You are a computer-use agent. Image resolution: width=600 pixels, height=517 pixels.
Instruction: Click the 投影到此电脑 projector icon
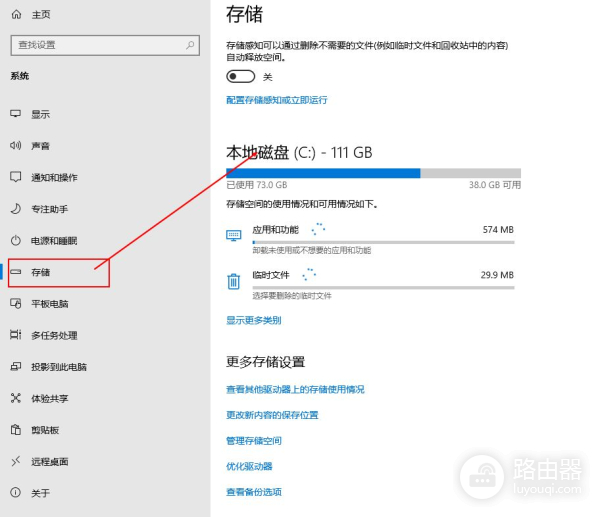point(16,367)
